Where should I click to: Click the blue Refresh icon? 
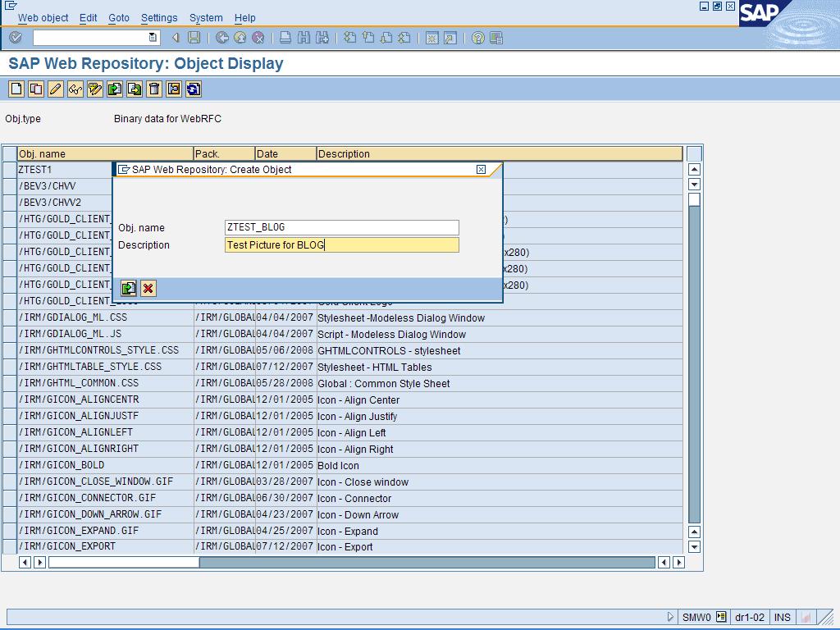coord(194,89)
